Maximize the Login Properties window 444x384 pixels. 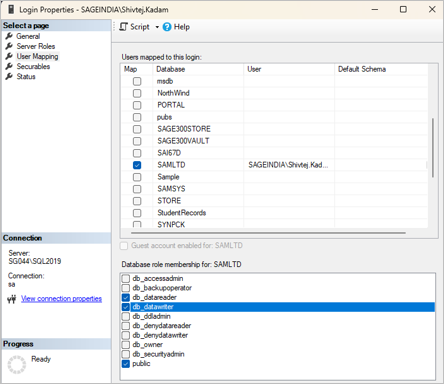point(403,9)
